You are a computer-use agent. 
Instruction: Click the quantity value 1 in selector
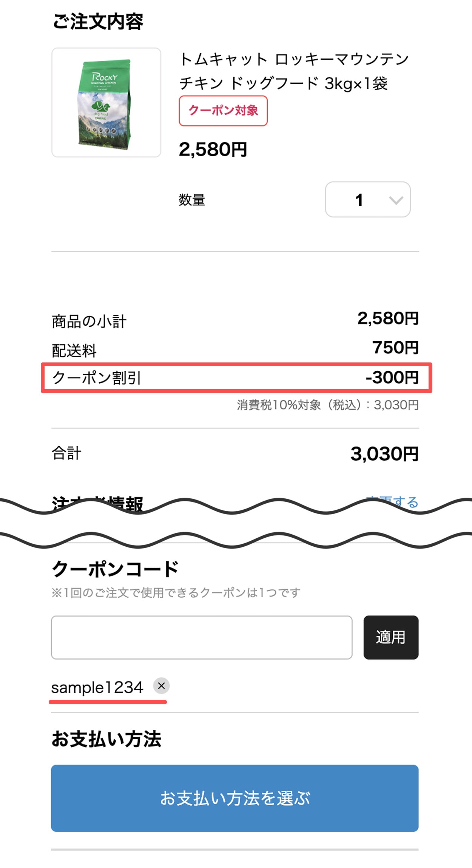click(x=359, y=200)
